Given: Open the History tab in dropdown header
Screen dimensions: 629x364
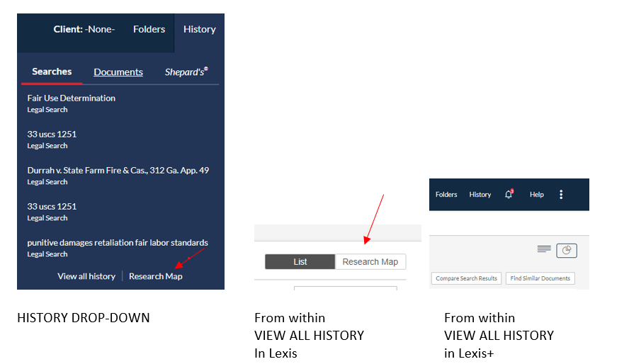Looking at the screenshot, I should (199, 29).
